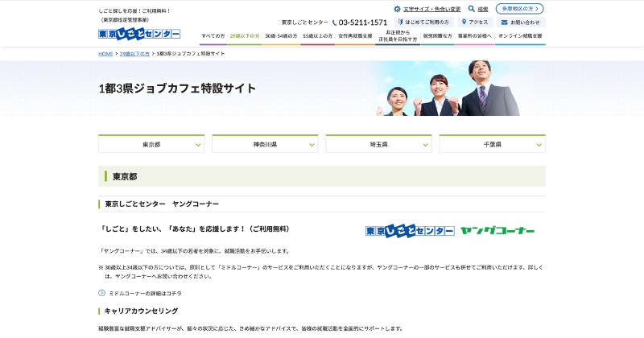Click the envelope icon on お問い合わせ
This screenshot has width=644, height=338.
[504, 23]
